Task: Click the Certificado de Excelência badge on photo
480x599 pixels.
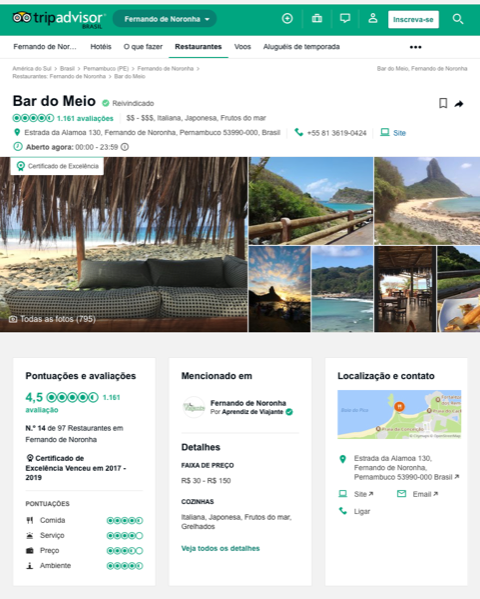Action: 57,166
